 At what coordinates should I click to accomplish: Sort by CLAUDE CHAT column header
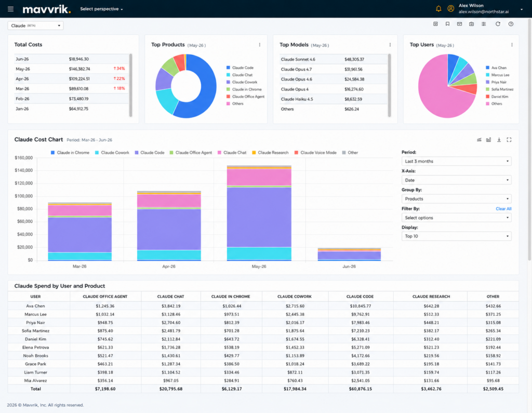(x=170, y=297)
